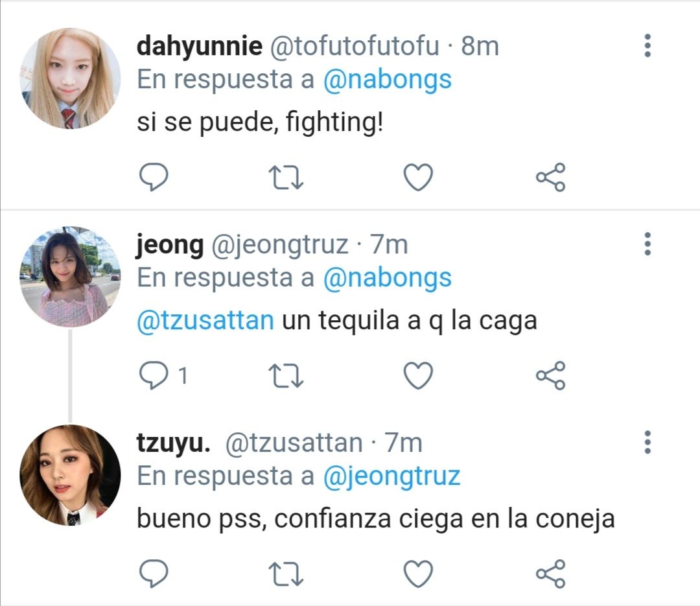Open @nabongs link in dahyunnie's reply

pos(388,80)
